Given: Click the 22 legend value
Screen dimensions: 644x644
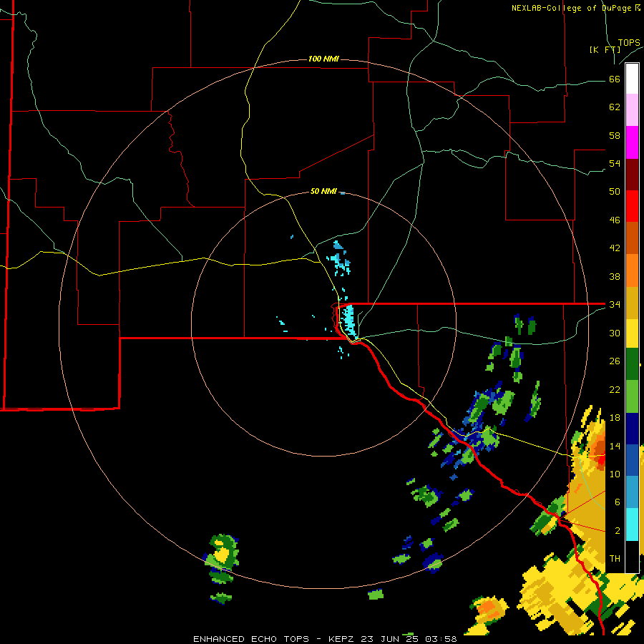Looking at the screenshot, I should click(615, 390).
